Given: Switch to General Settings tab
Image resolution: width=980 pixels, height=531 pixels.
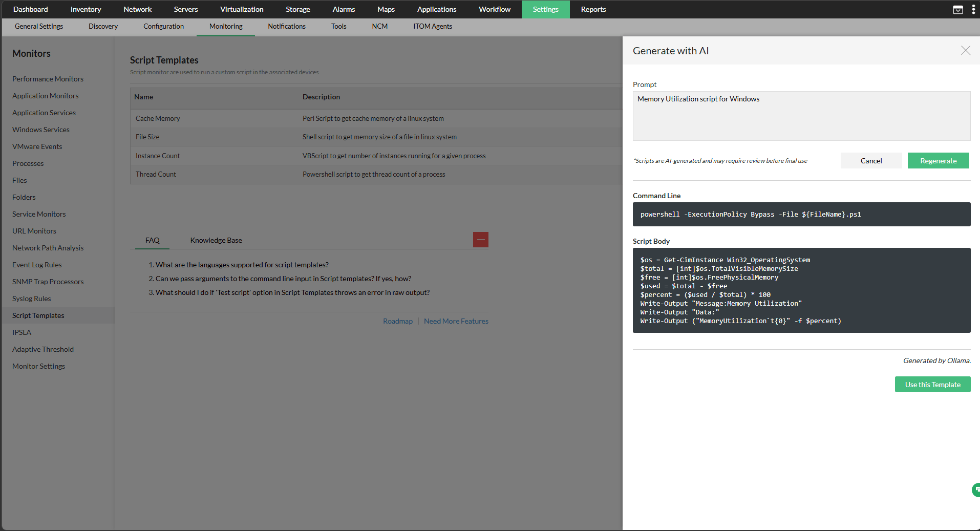Looking at the screenshot, I should click(x=39, y=26).
